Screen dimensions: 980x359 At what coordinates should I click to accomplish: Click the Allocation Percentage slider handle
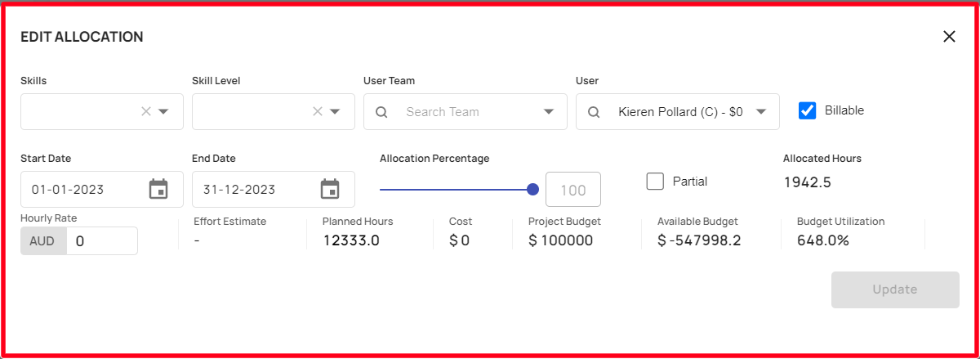533,190
